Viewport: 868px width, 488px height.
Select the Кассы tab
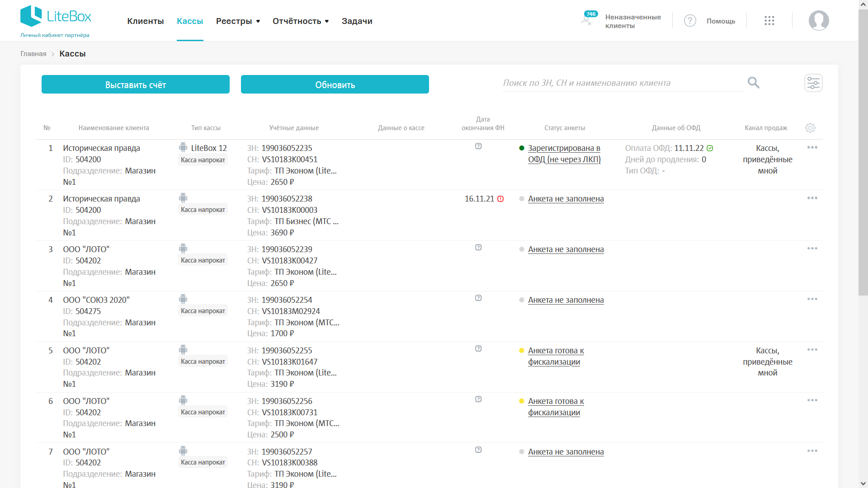coord(190,21)
